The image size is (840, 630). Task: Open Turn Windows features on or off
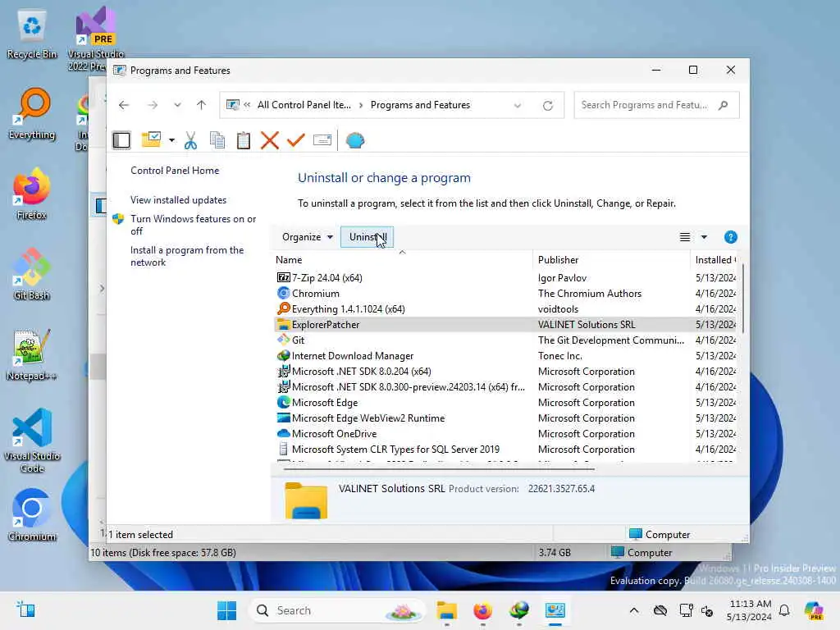tap(193, 225)
